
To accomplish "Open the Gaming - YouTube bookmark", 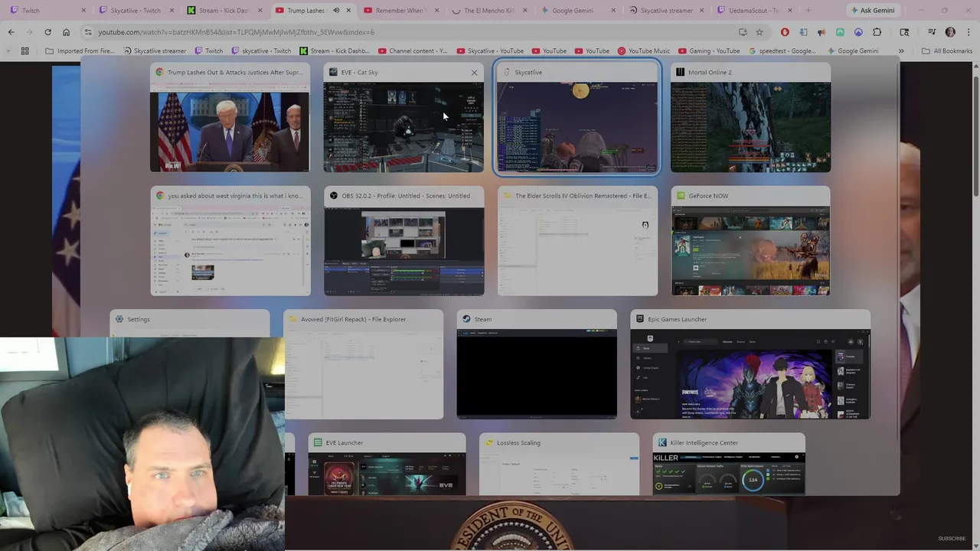I will pyautogui.click(x=709, y=51).
